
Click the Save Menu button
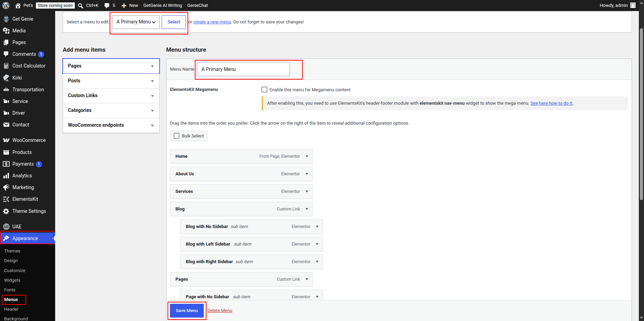point(187,311)
